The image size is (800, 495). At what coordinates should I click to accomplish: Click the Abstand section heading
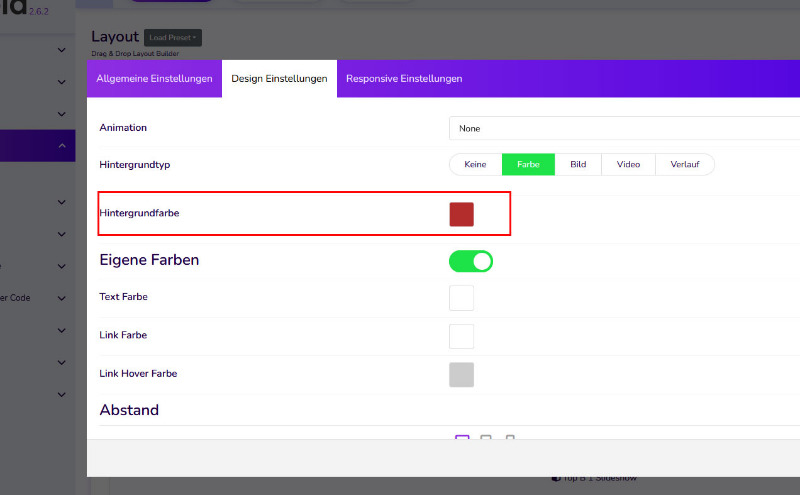[x=129, y=410]
